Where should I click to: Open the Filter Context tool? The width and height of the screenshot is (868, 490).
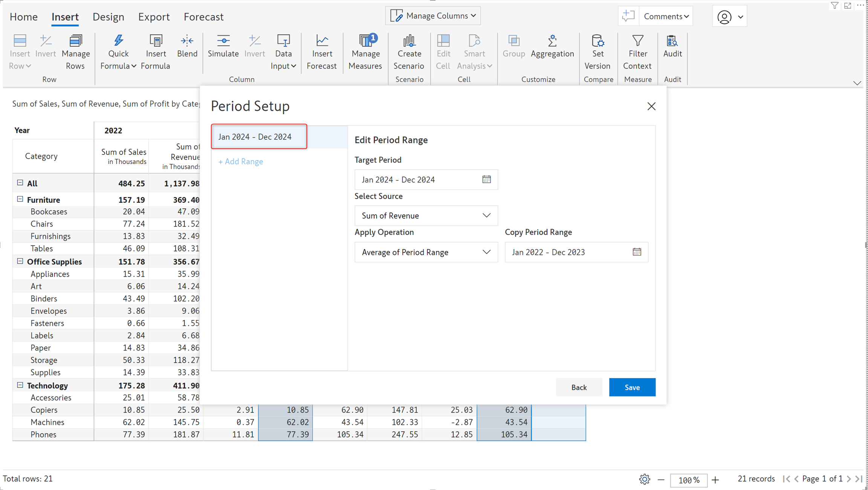point(637,52)
